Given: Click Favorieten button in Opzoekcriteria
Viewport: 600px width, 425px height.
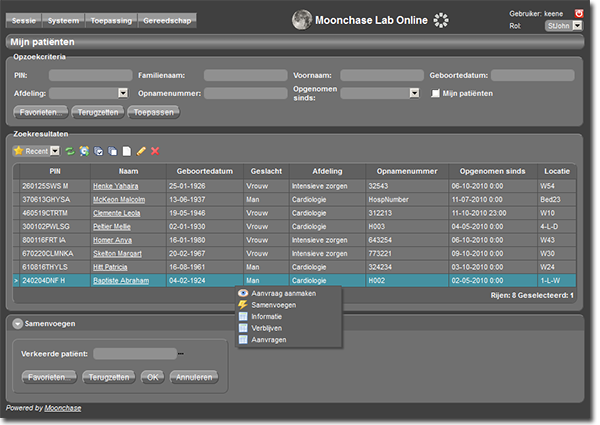Looking at the screenshot, I should (x=41, y=112).
